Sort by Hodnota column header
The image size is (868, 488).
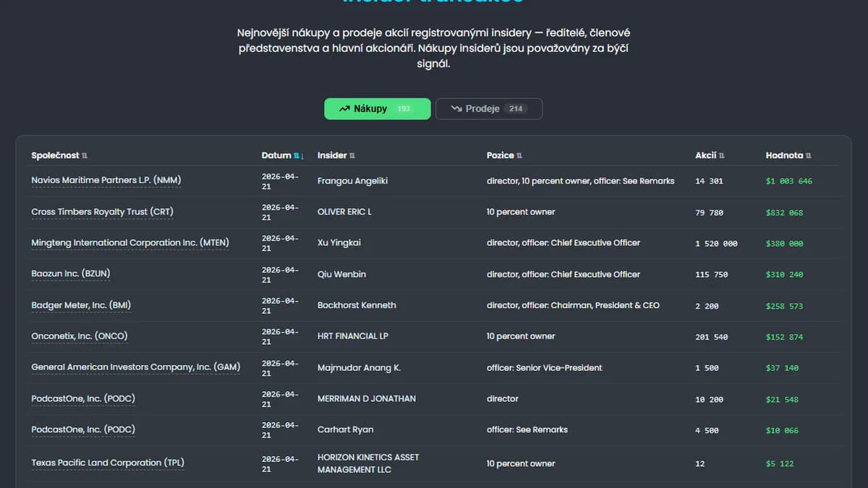[788, 155]
